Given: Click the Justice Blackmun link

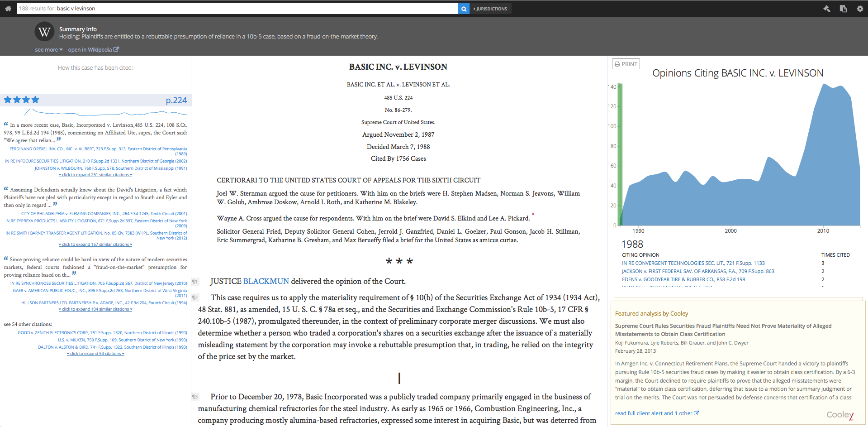Looking at the screenshot, I should (x=266, y=281).
